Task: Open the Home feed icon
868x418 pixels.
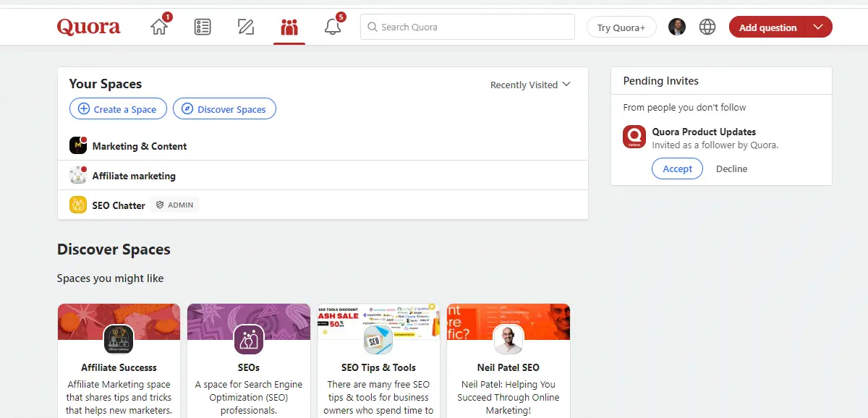Action: click(x=160, y=27)
